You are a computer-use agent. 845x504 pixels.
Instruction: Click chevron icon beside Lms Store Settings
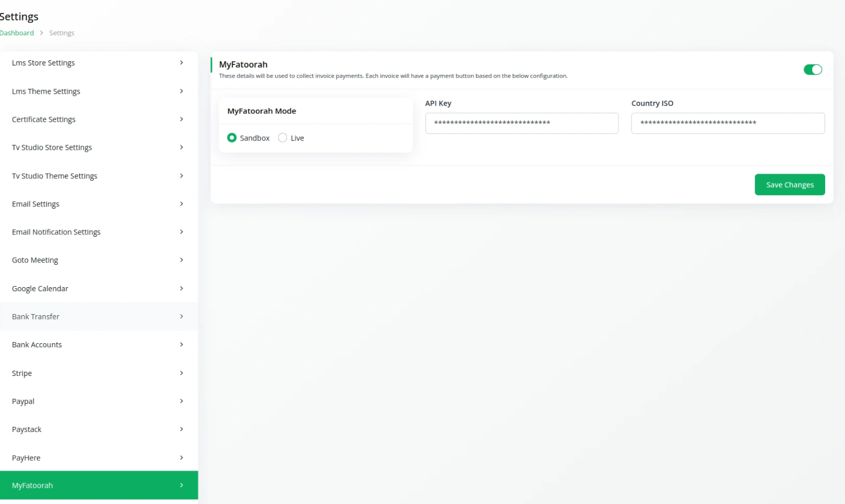tap(181, 63)
